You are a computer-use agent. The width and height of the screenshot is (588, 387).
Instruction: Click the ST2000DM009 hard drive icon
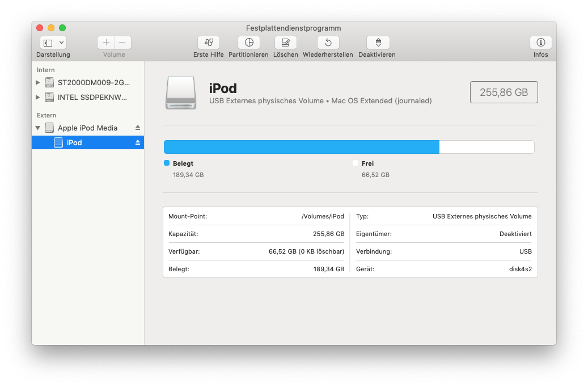point(49,82)
